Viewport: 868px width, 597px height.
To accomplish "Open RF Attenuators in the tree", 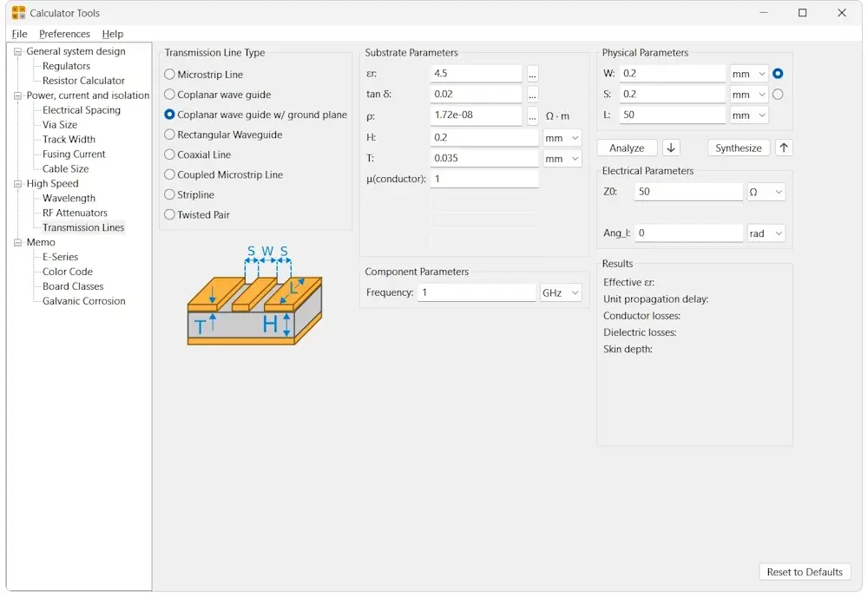I will click(x=75, y=213).
